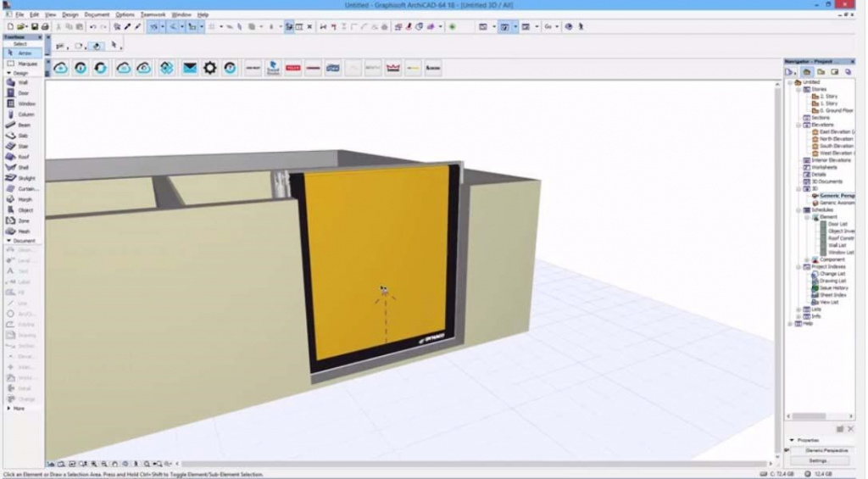Collapse the Schedules node in Navigator
Screen dimensions: 868x479
[798, 210]
